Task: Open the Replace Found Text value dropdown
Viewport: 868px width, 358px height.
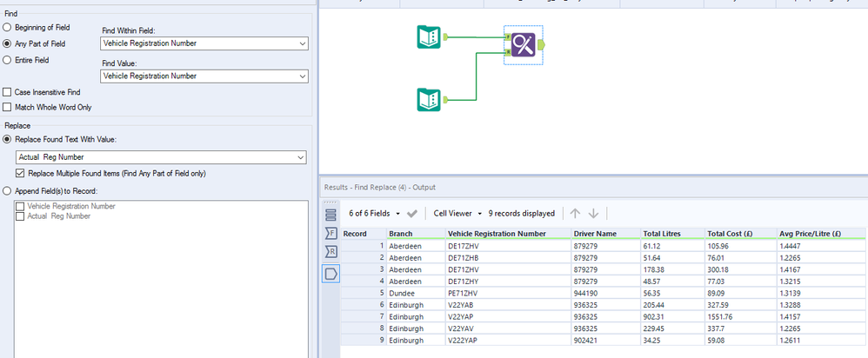Action: [161, 157]
